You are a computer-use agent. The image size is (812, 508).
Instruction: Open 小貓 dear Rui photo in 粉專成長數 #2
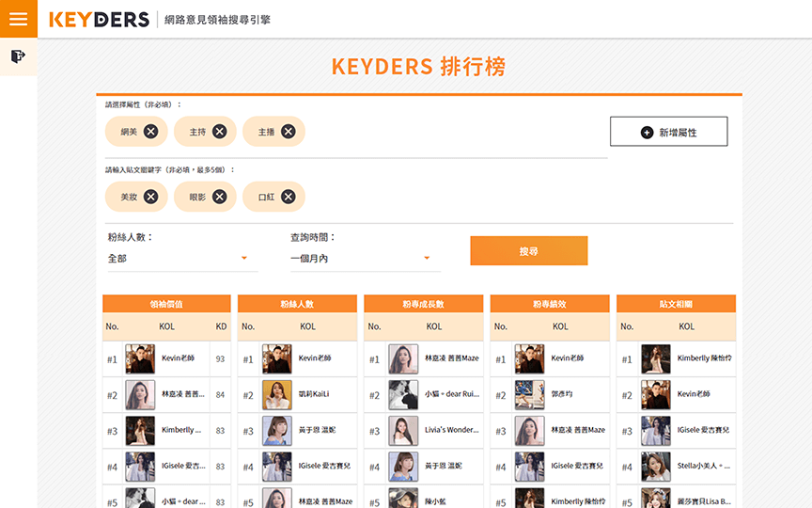403,395
